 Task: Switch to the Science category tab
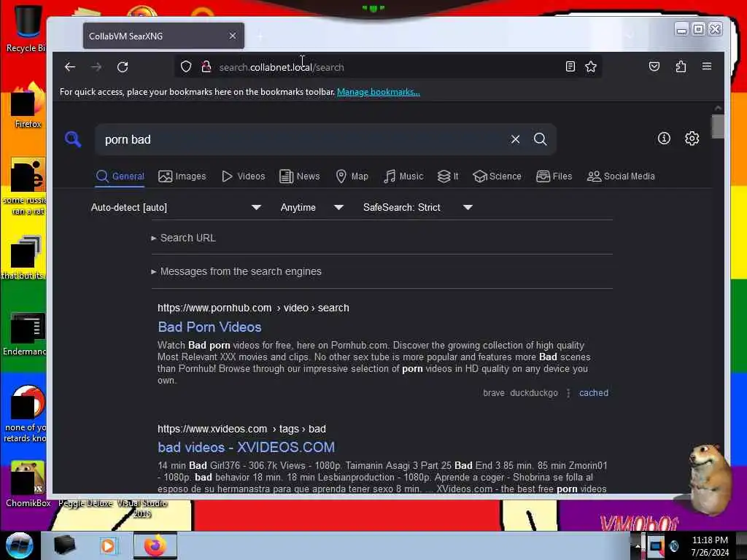tap(497, 176)
